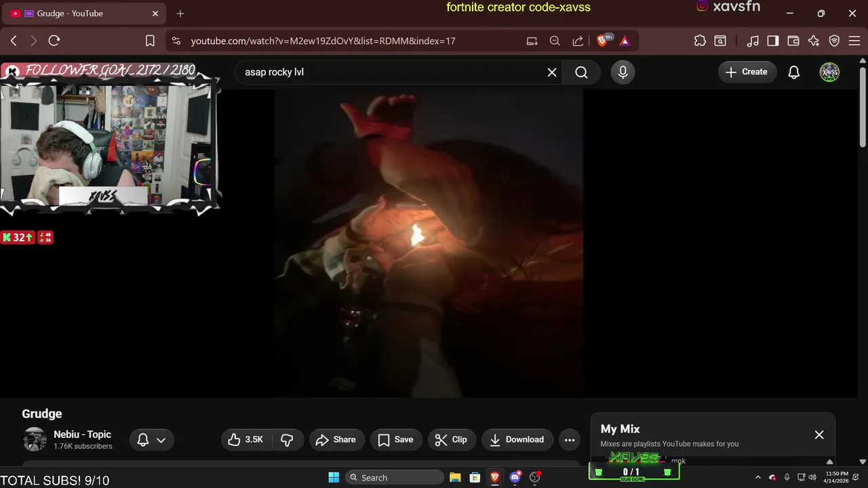
Task: Open the Nebiu - Topic channel link
Action: pyautogui.click(x=82, y=434)
